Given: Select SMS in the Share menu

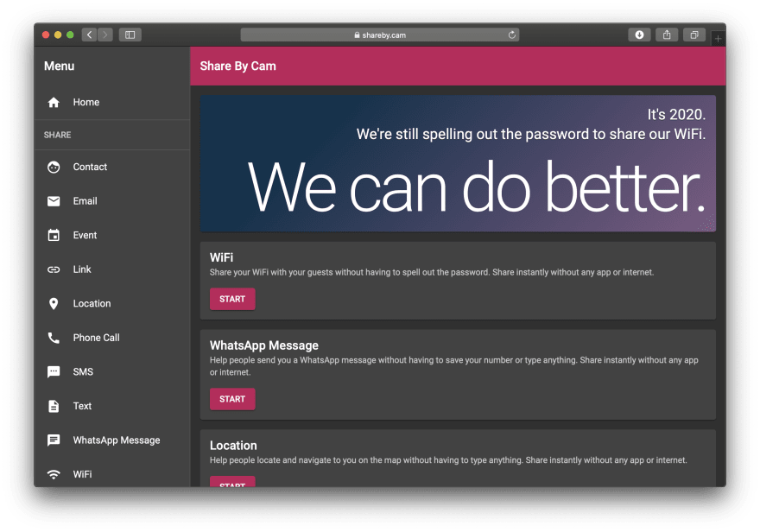Looking at the screenshot, I should click(x=112, y=372).
